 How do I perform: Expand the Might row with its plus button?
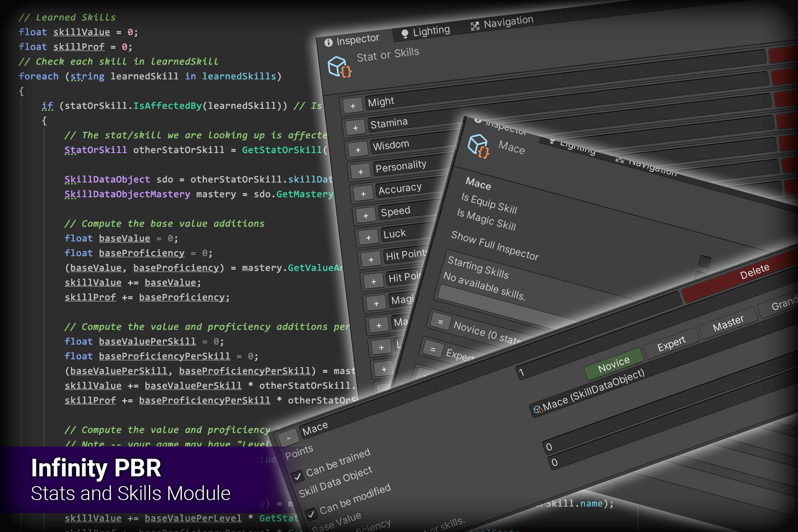(353, 106)
